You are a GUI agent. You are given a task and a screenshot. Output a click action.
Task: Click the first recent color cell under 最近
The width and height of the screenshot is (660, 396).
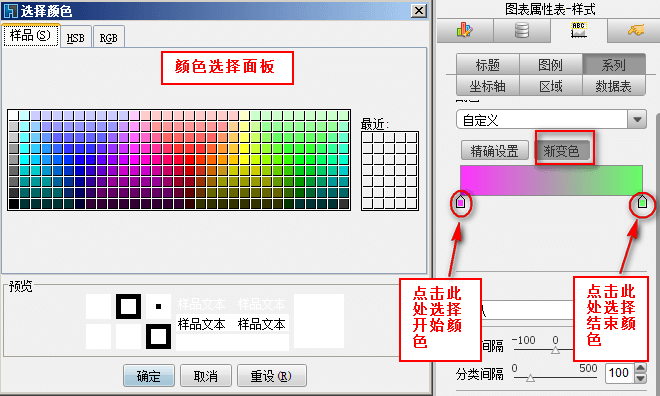(x=367, y=137)
